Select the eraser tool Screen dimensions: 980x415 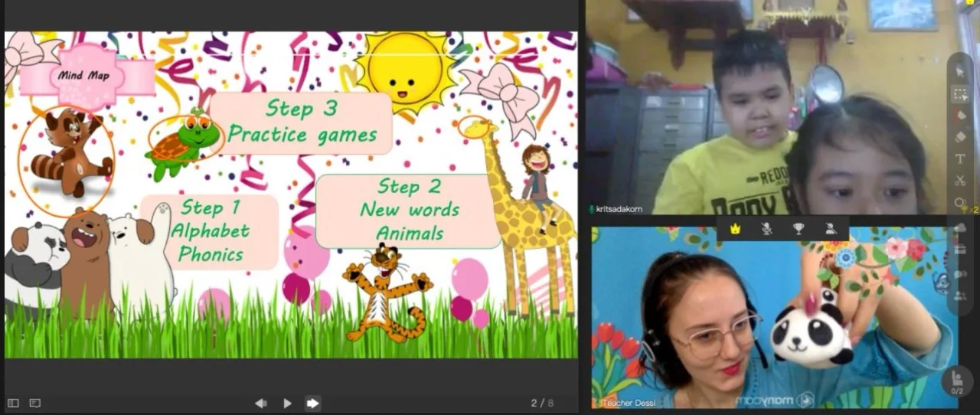(960, 137)
